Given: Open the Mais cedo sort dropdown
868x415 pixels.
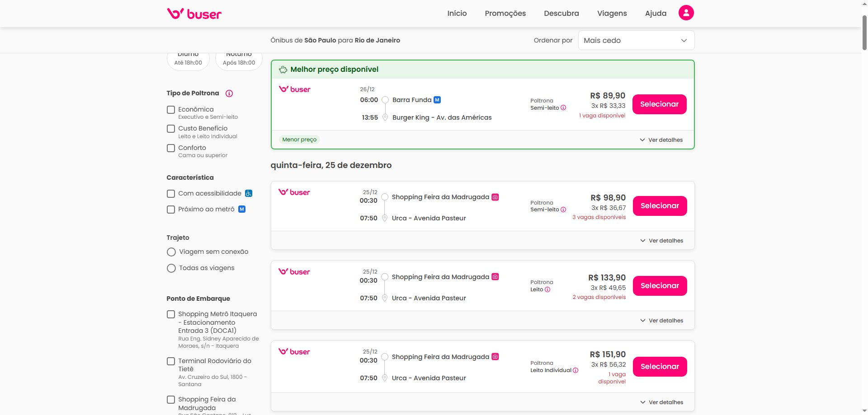Looking at the screenshot, I should (636, 41).
